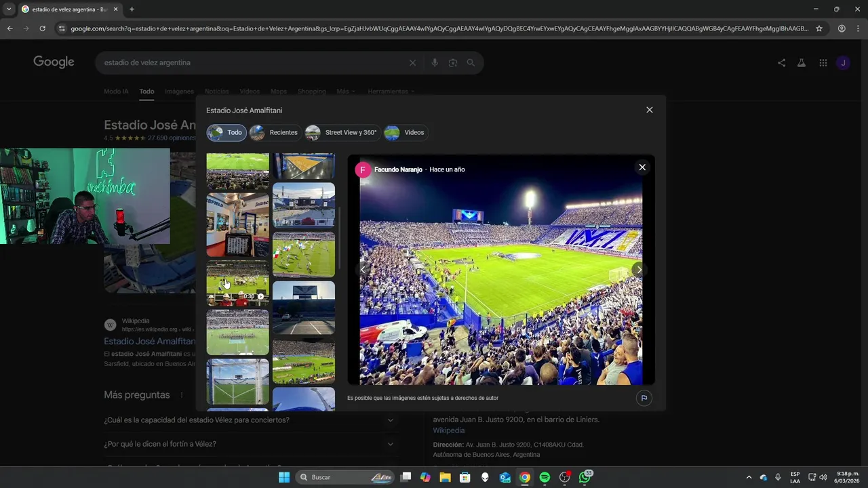Viewport: 868px width, 488px height.
Task: Open the Windows Start menu
Action: [283, 477]
